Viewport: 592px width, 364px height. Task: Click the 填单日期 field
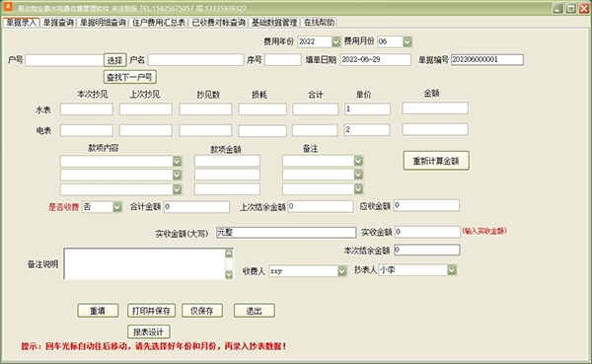point(376,59)
